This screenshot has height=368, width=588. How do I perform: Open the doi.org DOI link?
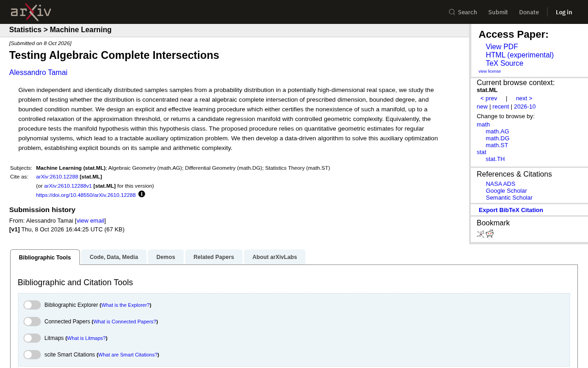coord(86,195)
